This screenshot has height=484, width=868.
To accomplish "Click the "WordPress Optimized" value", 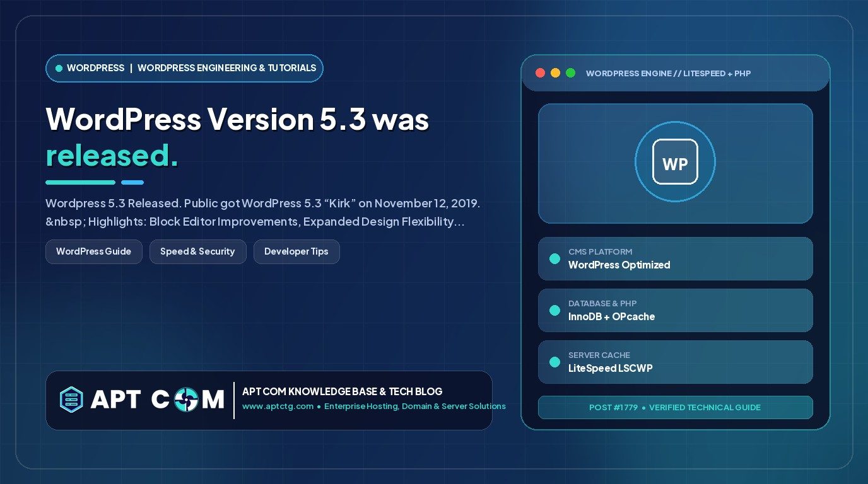I will tap(619, 265).
